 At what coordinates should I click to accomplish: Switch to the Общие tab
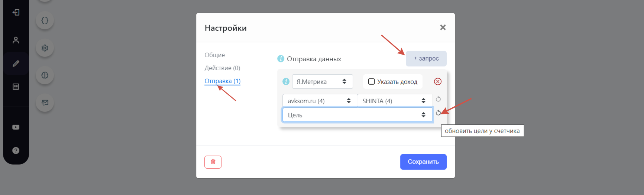tap(215, 55)
